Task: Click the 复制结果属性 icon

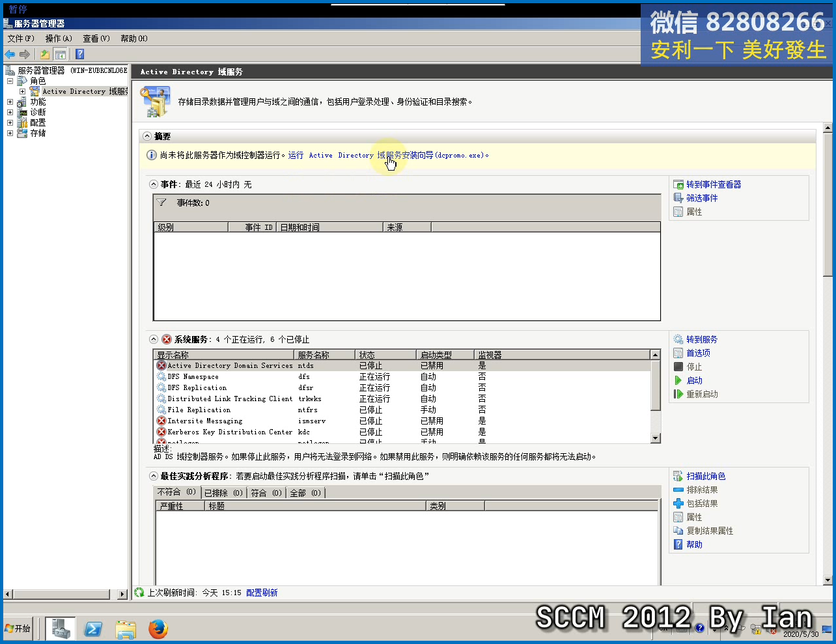Action: click(x=678, y=531)
